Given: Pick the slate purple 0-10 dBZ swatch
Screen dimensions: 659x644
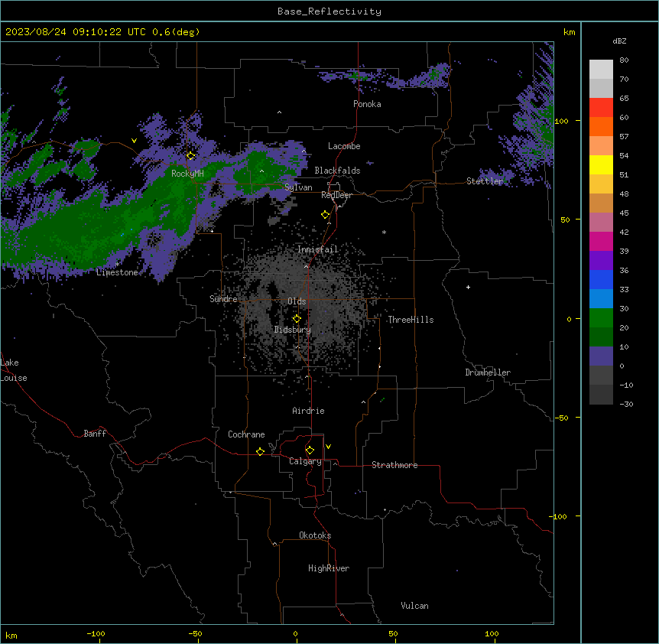Looking at the screenshot, I should pyautogui.click(x=601, y=356).
